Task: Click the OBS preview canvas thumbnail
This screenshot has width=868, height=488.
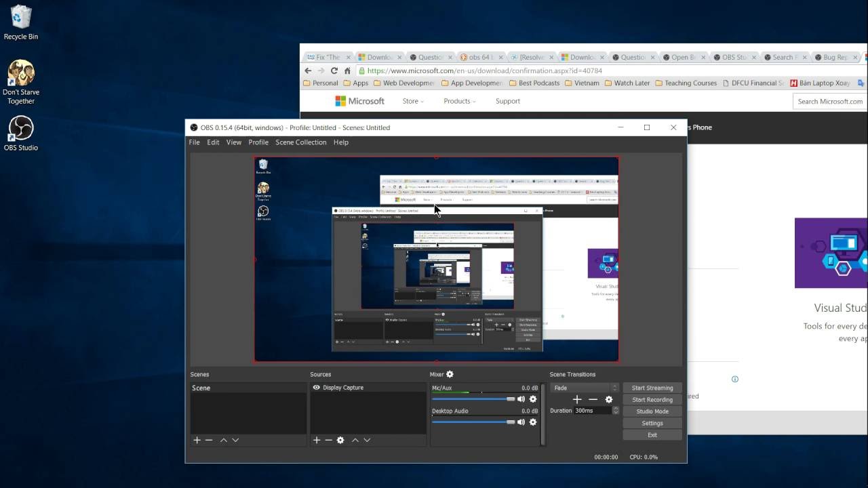Action: point(437,260)
